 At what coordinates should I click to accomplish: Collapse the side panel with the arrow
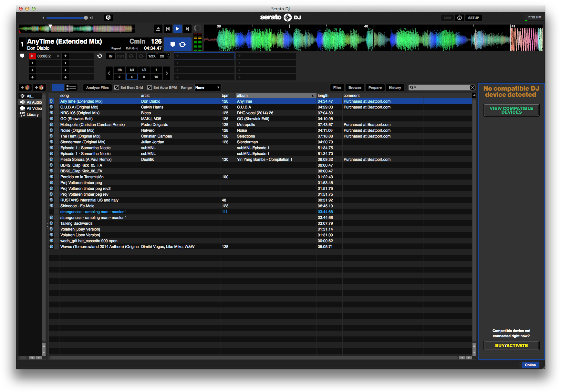pos(474,96)
